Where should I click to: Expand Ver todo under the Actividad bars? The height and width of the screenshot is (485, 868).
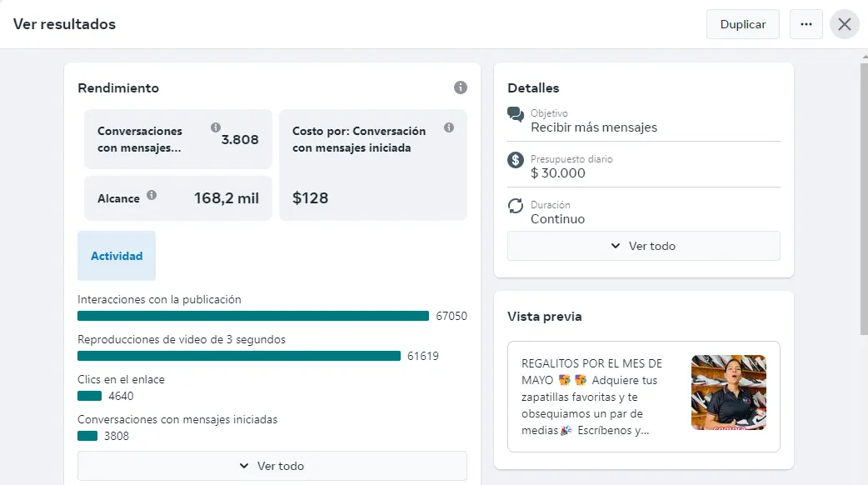(x=272, y=466)
